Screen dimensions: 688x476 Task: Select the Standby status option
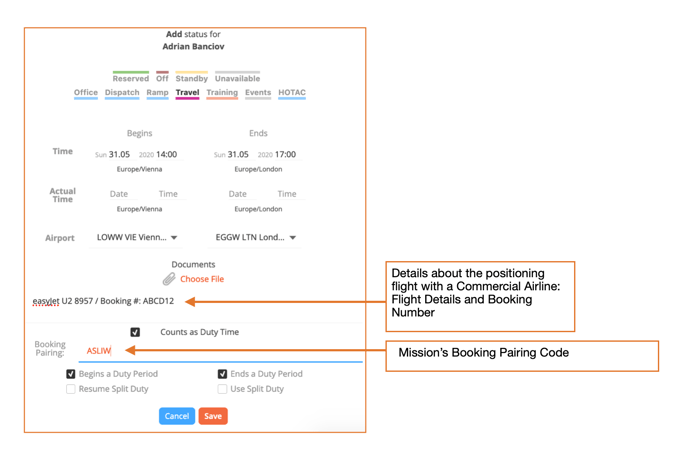tap(191, 78)
